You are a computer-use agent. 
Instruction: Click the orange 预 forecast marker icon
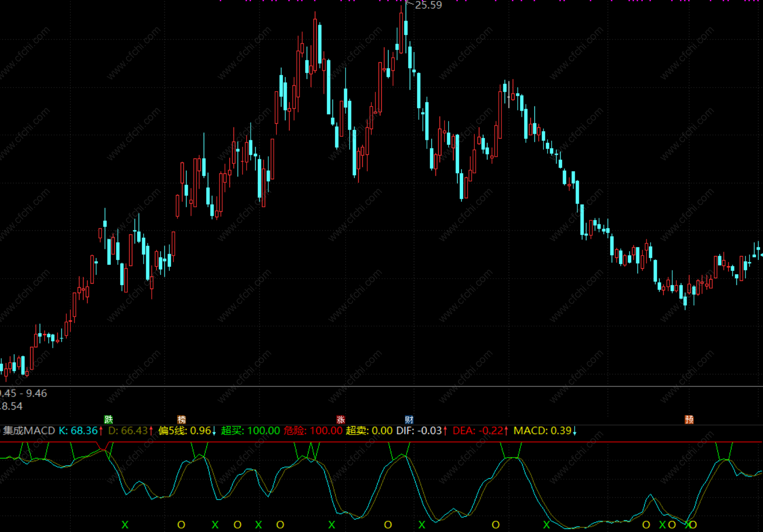689,420
